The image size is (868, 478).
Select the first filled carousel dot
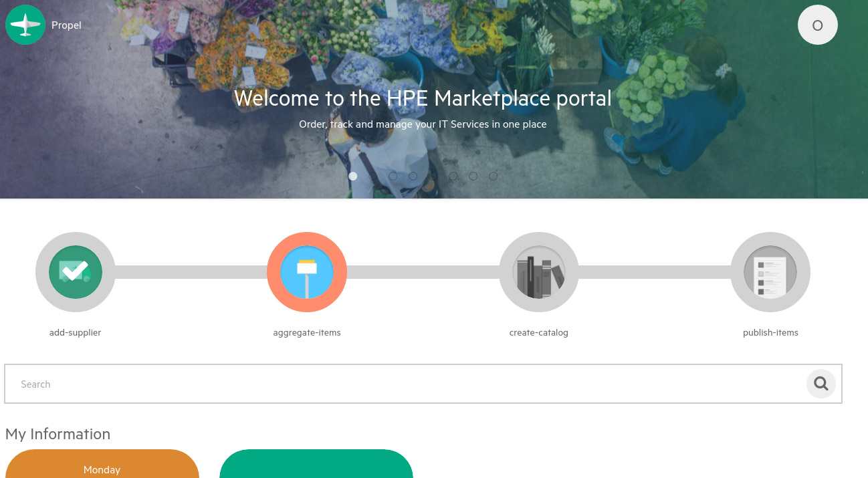click(353, 176)
